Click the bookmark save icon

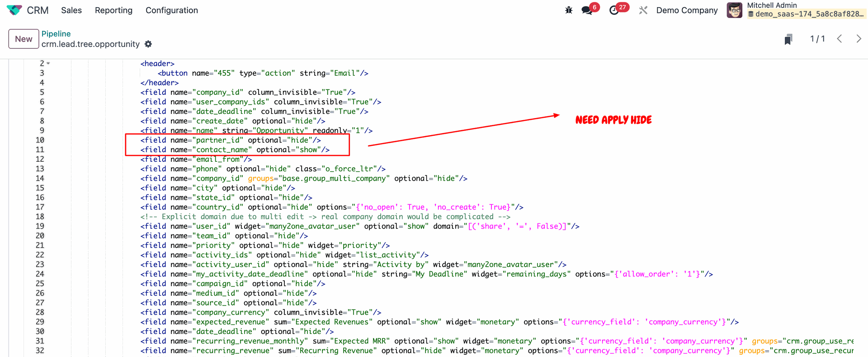click(x=788, y=39)
